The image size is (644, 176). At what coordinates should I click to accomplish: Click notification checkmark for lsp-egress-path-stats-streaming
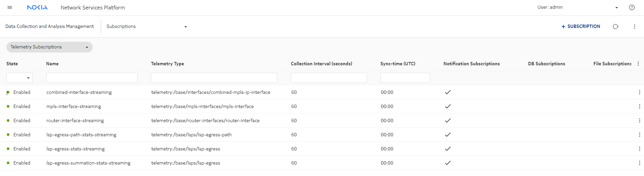(x=448, y=135)
